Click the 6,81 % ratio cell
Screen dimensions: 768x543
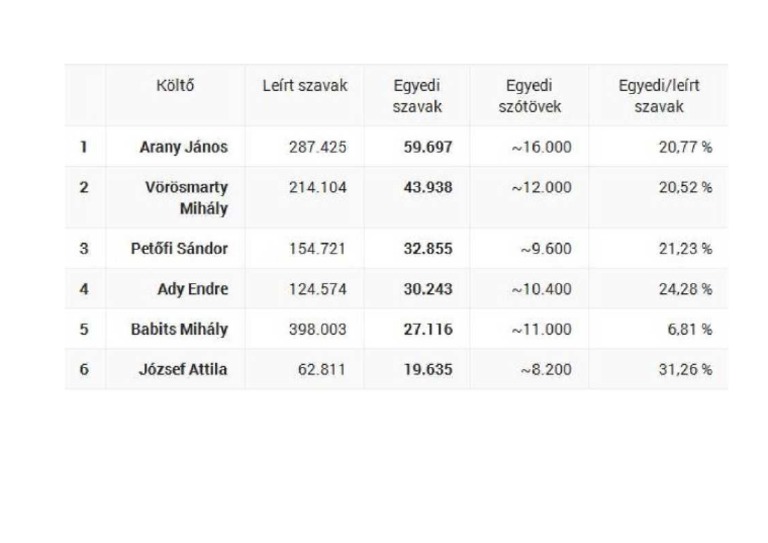pyautogui.click(x=689, y=329)
